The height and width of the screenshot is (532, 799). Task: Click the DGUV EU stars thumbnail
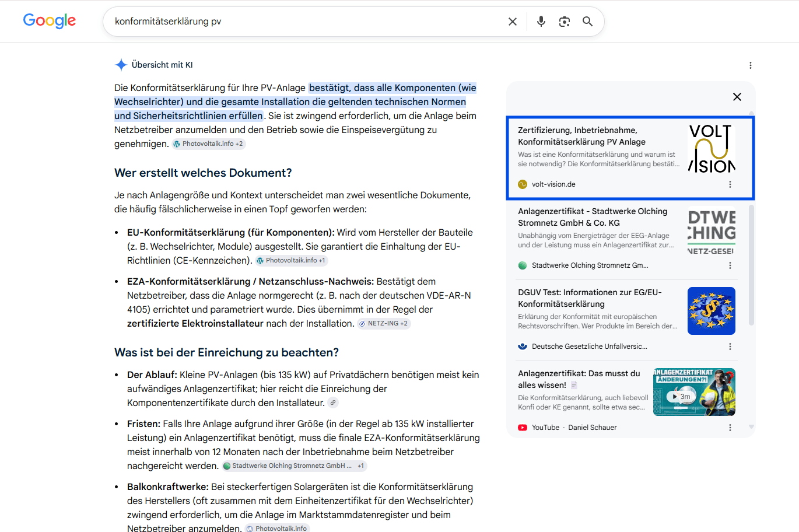pos(712,311)
